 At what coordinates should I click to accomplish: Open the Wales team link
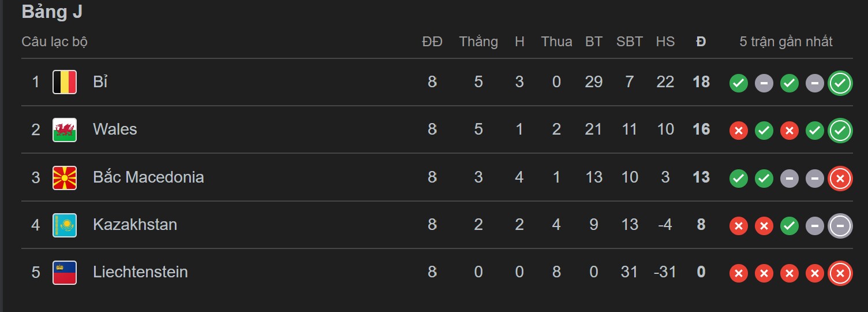[115, 129]
